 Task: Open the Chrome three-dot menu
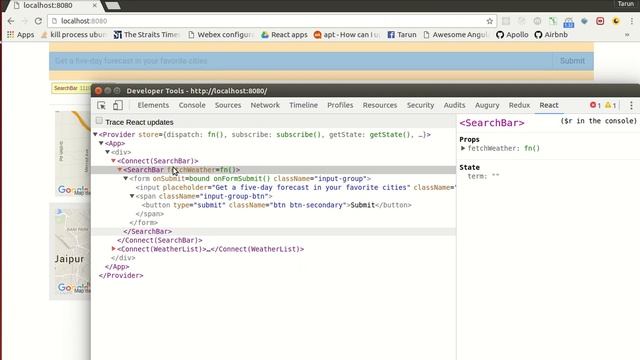[631, 21]
